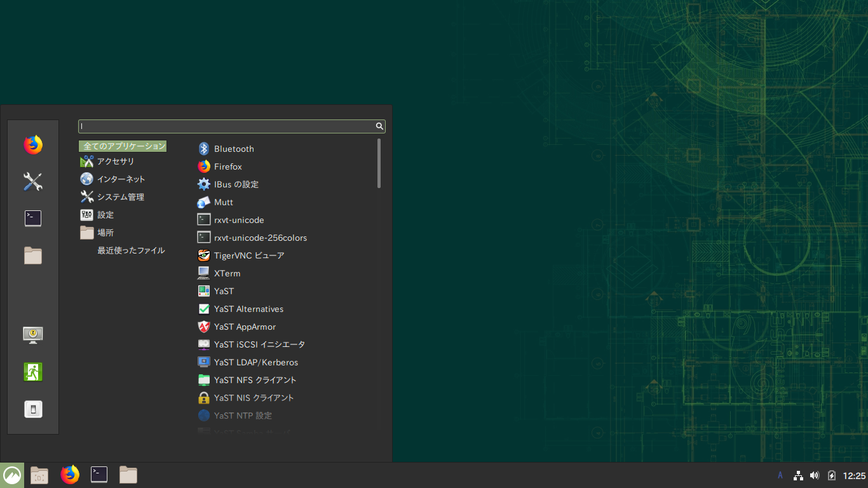The image size is (868, 488).
Task: Open the アクセサリ category
Action: point(107,161)
